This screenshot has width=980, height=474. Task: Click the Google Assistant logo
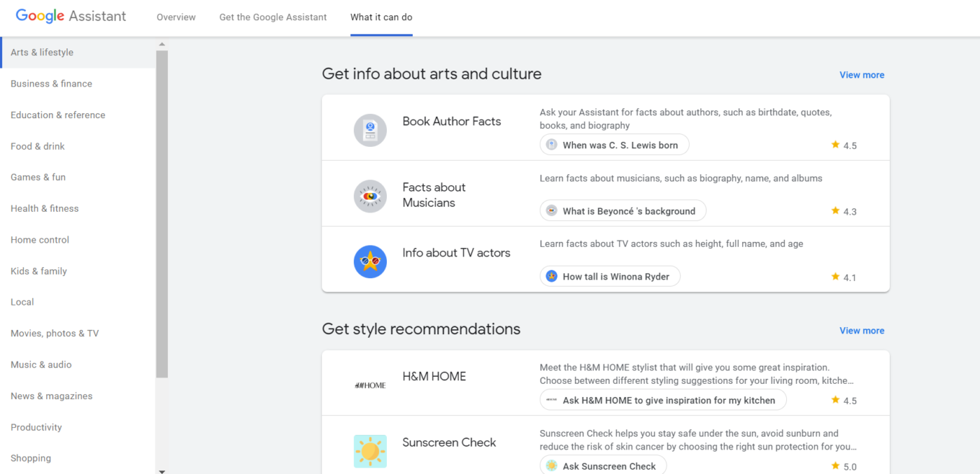pos(71,16)
